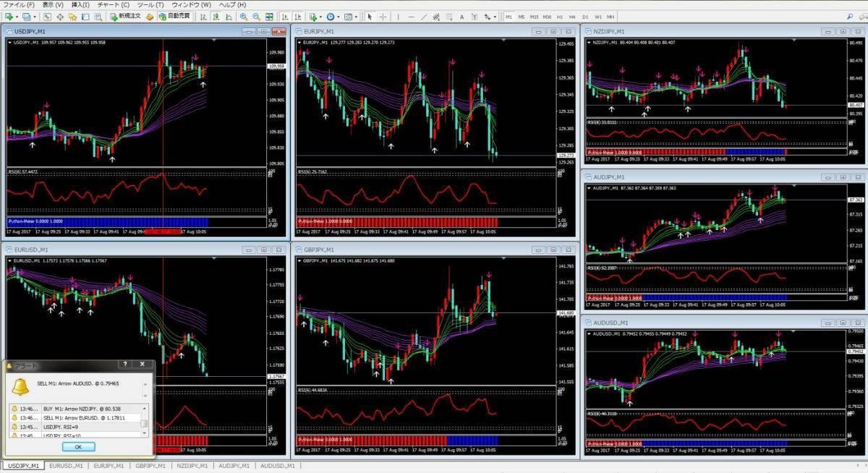Screen dimensions: 868x473
Task: Tile chart windows icon
Action: tap(269, 17)
